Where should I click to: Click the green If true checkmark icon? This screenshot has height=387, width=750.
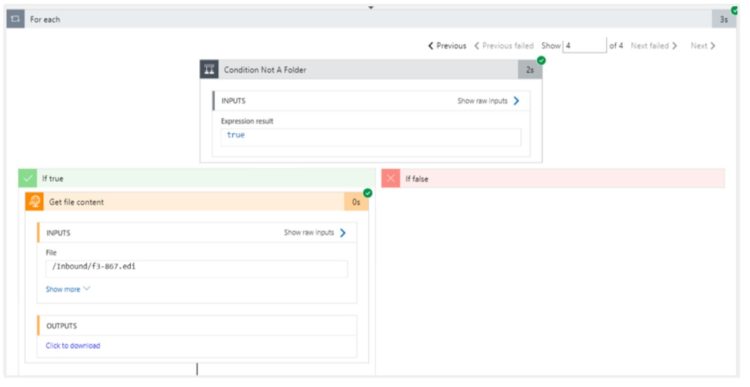pyautogui.click(x=28, y=178)
